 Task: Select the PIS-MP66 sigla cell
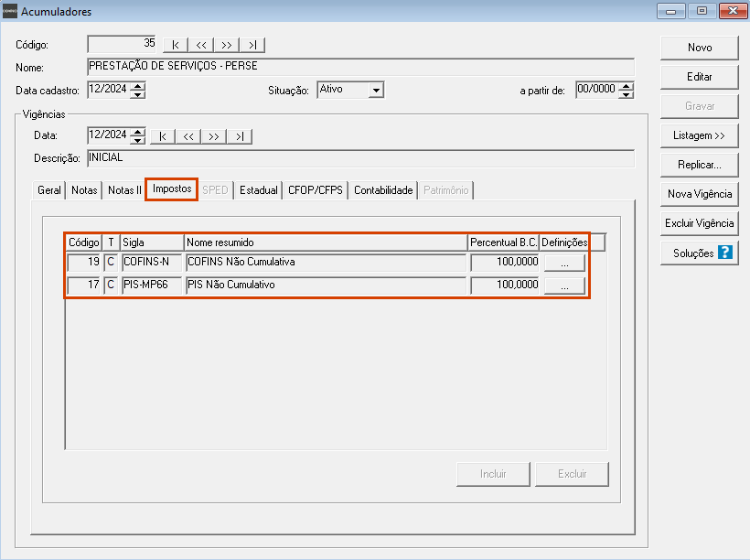click(152, 285)
